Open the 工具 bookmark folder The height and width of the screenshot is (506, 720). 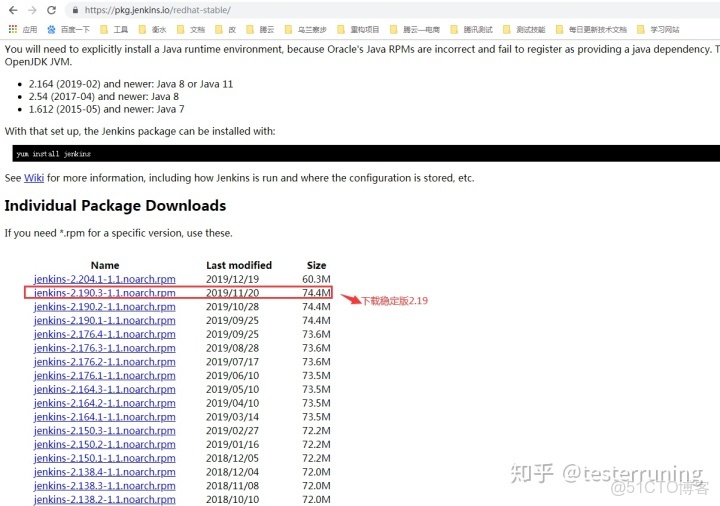[114, 29]
